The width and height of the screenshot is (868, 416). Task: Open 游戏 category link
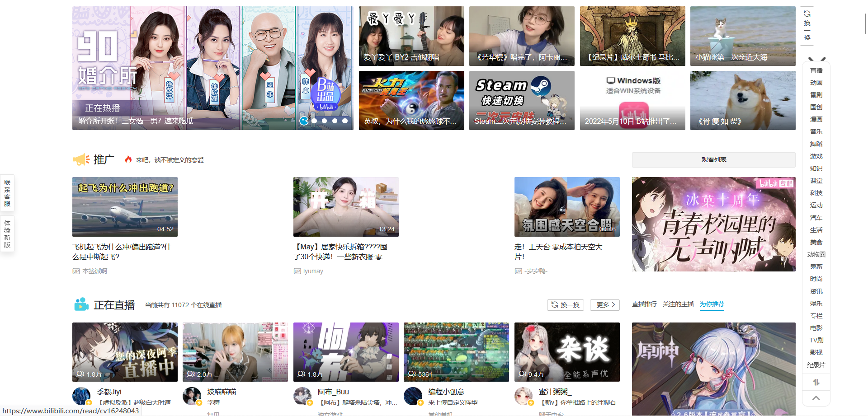tap(816, 156)
